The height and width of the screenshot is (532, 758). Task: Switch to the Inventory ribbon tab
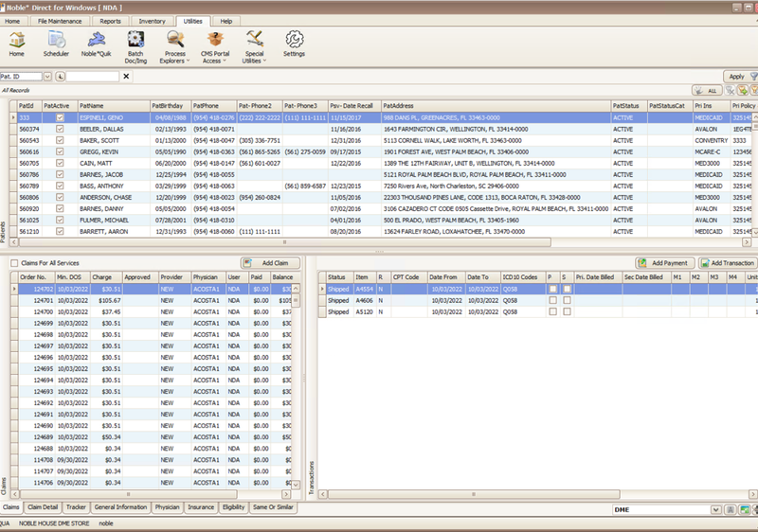[152, 20]
